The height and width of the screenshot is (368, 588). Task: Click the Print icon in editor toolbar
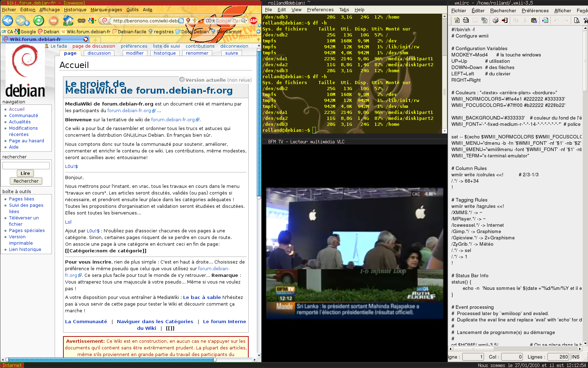[496, 20]
